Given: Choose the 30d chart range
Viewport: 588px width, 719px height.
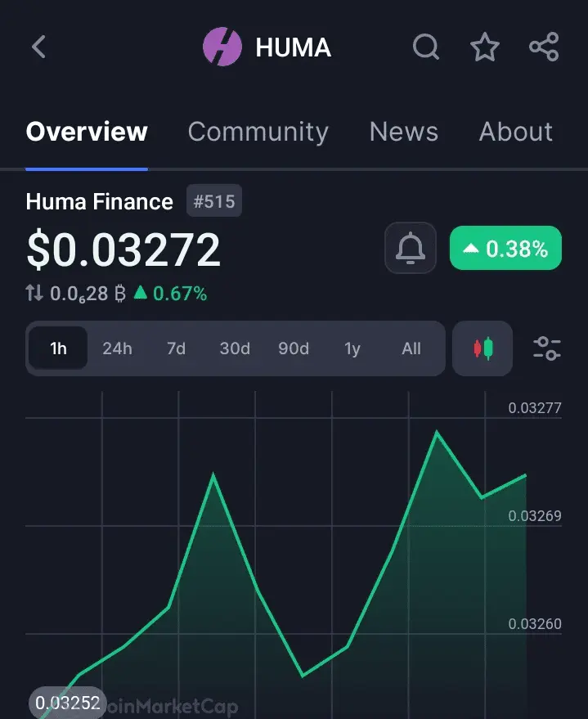Looking at the screenshot, I should [235, 348].
